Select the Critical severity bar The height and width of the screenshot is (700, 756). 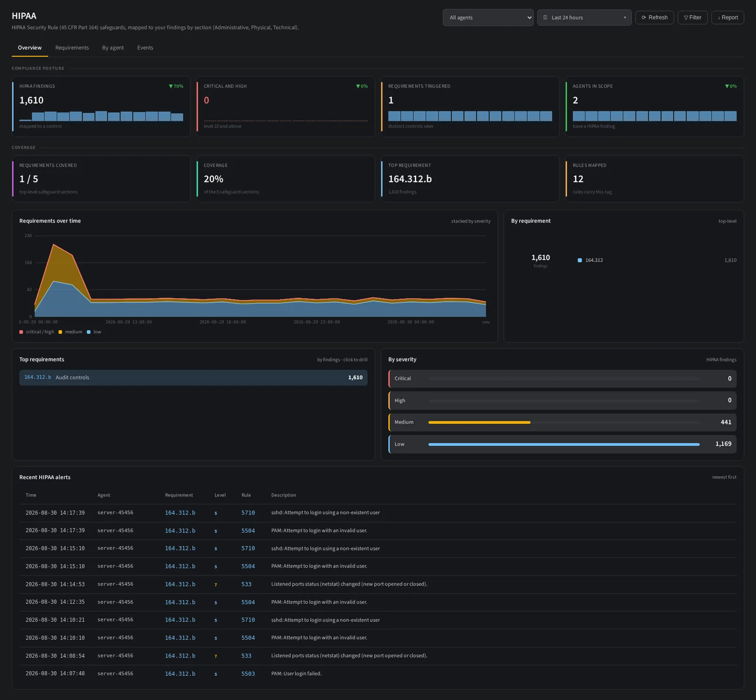562,379
